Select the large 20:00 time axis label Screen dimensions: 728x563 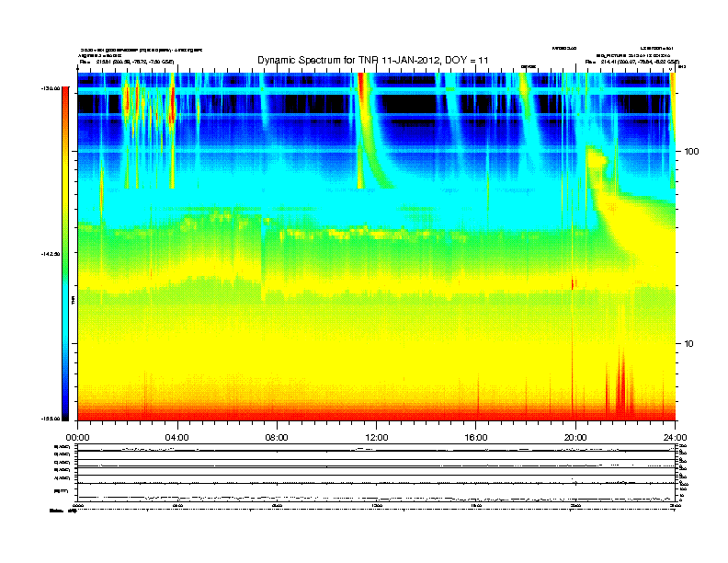575,438
